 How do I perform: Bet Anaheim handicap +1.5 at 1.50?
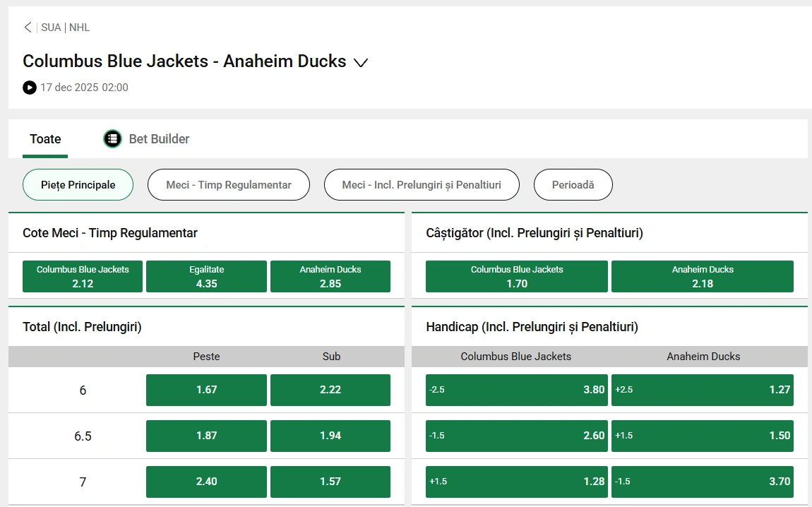click(x=702, y=436)
